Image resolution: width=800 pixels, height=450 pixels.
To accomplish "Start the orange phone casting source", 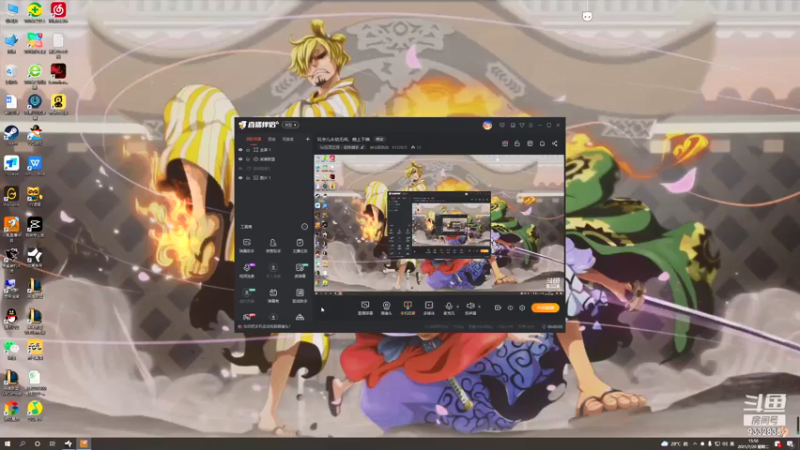I will (x=407, y=308).
